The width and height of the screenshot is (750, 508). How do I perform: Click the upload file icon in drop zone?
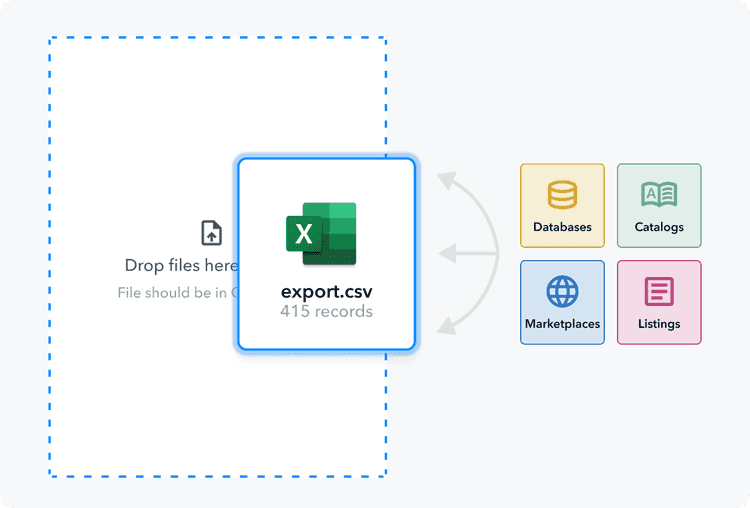211,233
